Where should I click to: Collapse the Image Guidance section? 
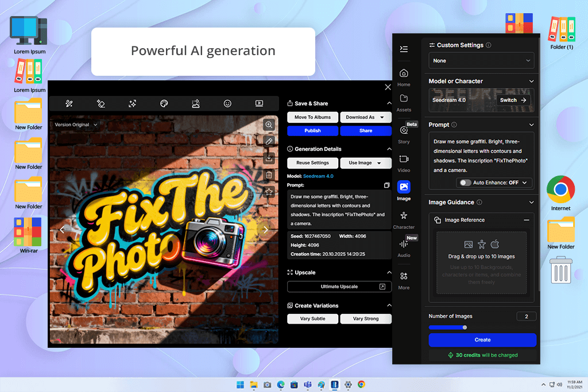point(531,203)
